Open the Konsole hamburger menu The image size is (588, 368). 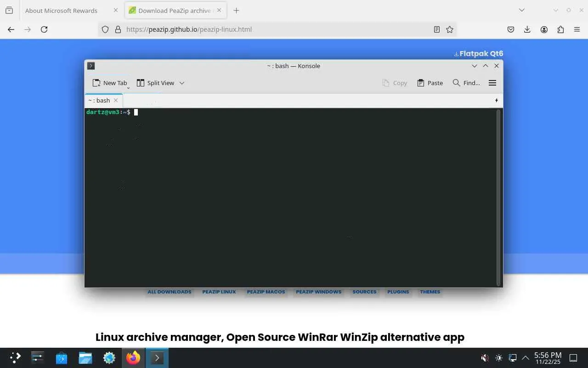click(492, 83)
